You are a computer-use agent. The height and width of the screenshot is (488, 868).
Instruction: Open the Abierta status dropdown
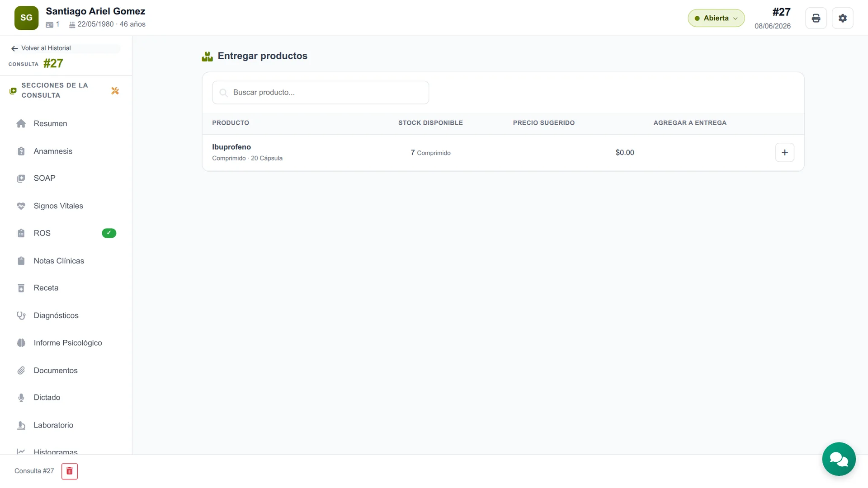[716, 18]
